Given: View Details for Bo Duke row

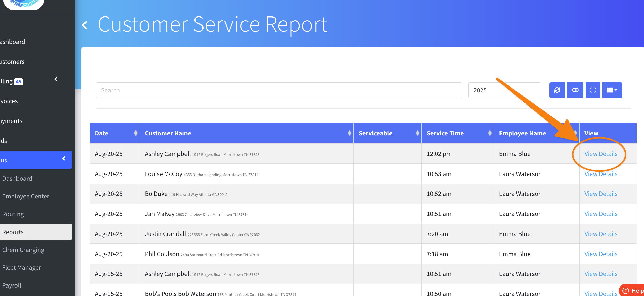Looking at the screenshot, I should (x=601, y=194).
